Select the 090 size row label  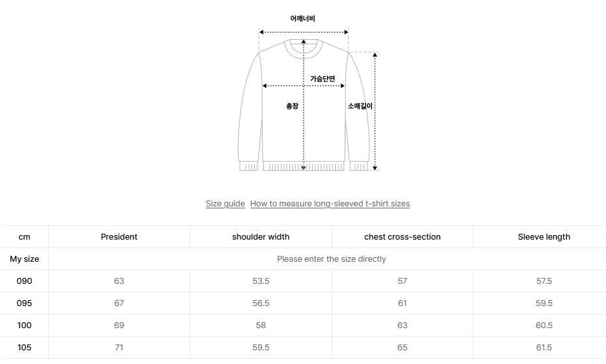click(x=24, y=281)
